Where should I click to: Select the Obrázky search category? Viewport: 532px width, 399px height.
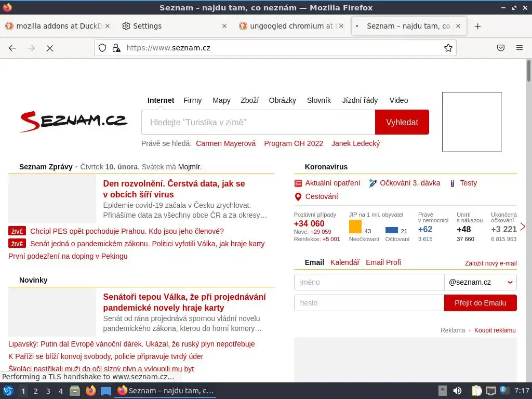click(282, 100)
